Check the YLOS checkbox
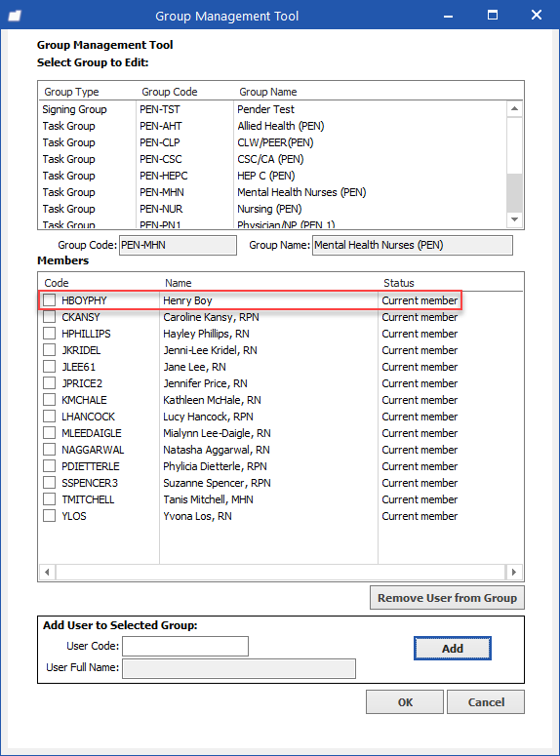 point(49,515)
